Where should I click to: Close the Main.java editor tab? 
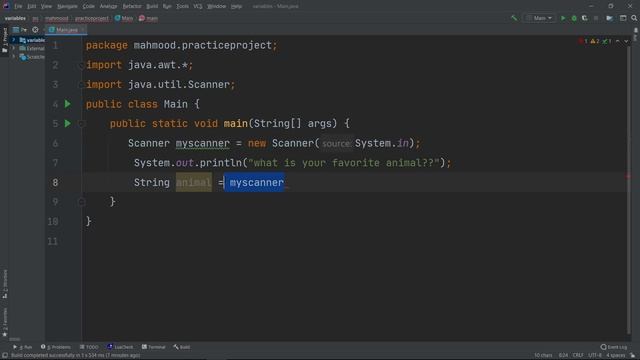pyautogui.click(x=83, y=30)
